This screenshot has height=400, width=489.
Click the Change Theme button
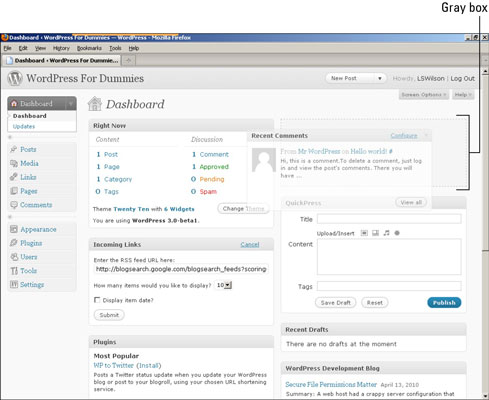[243, 209]
